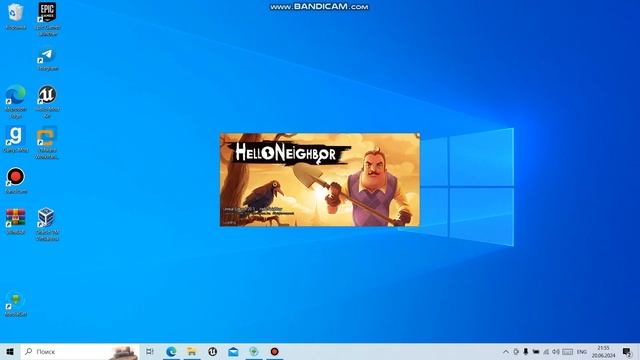Select the VMware Workstation desktop shortcut
The height and width of the screenshot is (360, 640).
coord(47,142)
